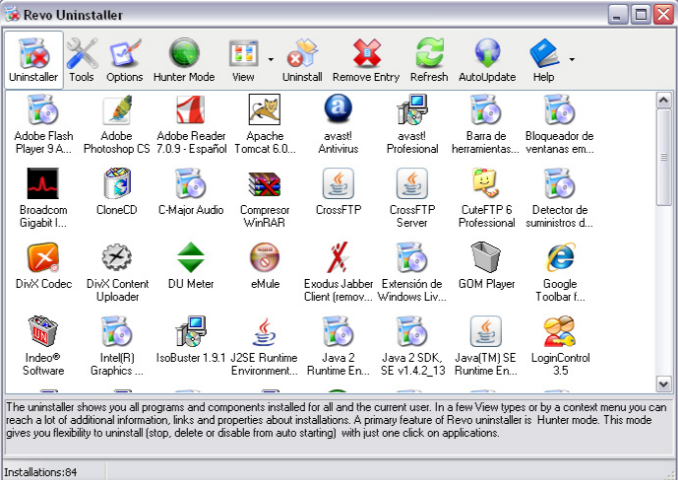
Task: Minimize the Revo Uninstaller window
Action: click(x=618, y=15)
